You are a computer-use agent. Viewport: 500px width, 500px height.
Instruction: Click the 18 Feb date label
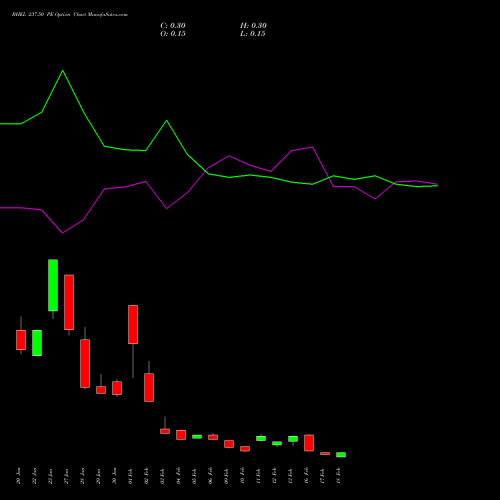point(339,476)
